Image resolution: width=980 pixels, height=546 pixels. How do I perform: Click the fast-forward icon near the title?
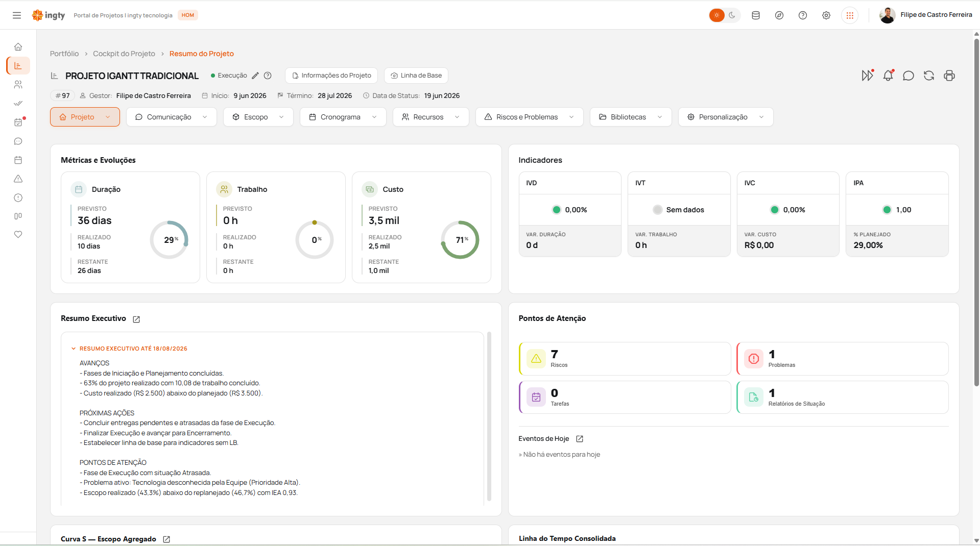tap(867, 76)
